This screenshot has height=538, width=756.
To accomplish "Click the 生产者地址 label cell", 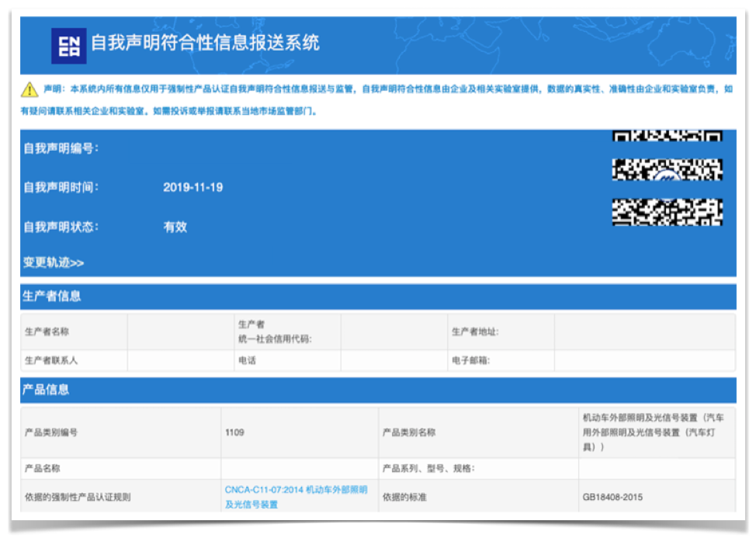I will 501,331.
